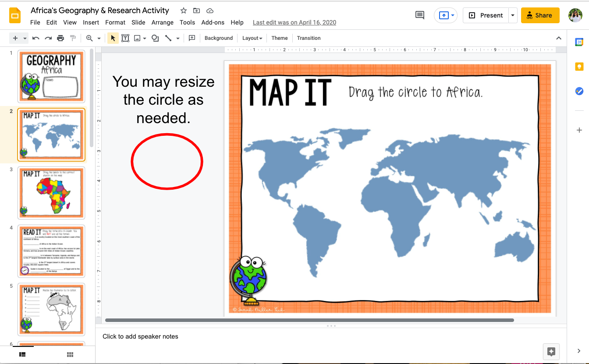Print the presentation
Image resolution: width=589 pixels, height=364 pixels.
60,38
